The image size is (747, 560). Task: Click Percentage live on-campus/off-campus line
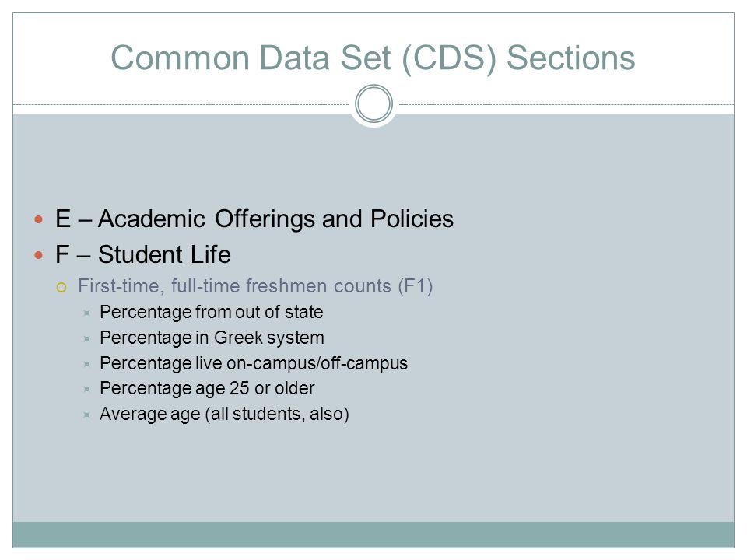click(254, 363)
